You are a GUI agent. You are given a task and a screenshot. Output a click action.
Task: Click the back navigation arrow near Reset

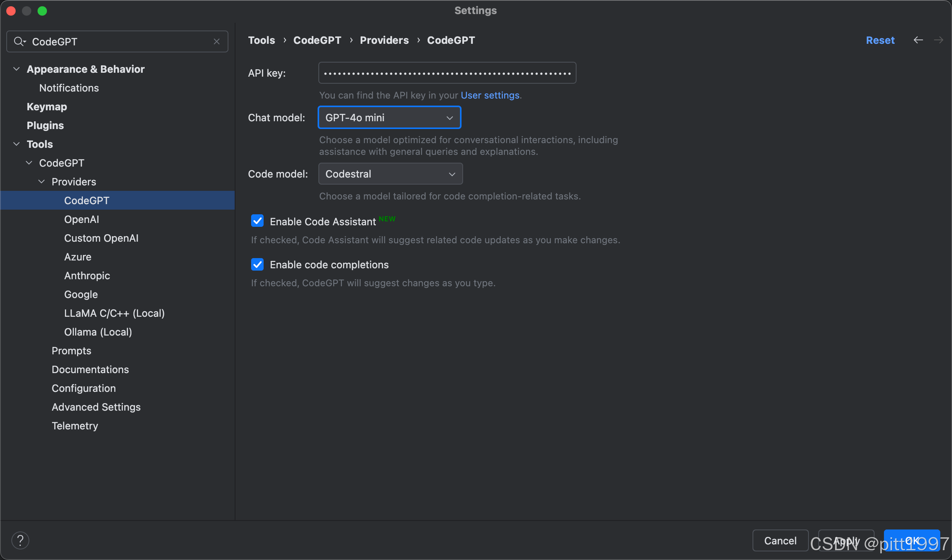pyautogui.click(x=918, y=40)
